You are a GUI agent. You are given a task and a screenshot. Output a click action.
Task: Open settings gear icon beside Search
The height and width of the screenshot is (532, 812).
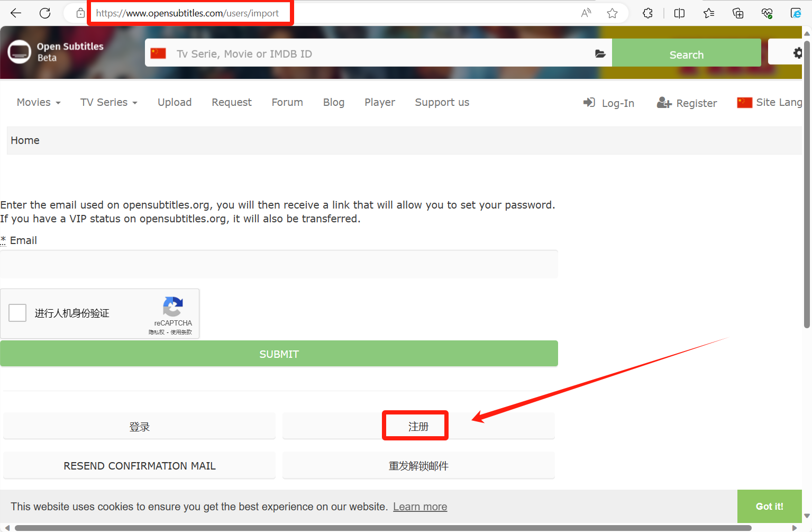click(797, 53)
